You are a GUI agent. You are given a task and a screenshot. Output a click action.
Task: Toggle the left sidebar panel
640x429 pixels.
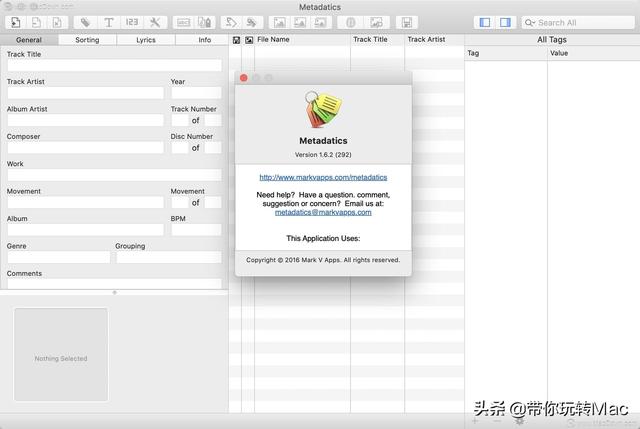[x=485, y=22]
